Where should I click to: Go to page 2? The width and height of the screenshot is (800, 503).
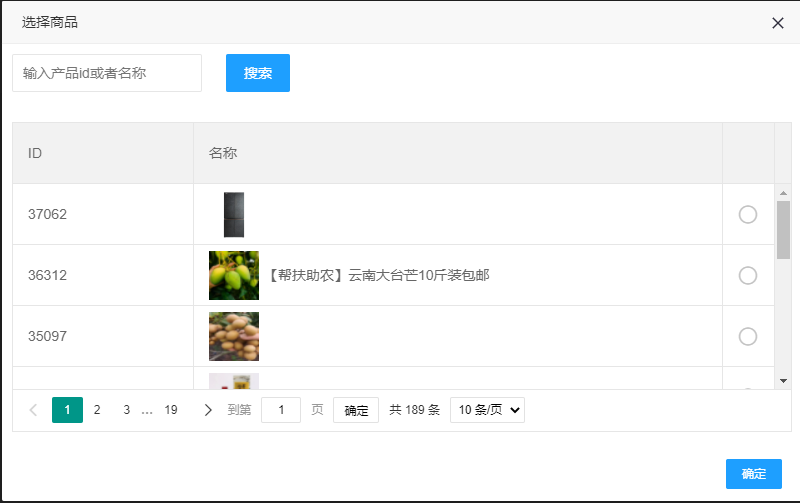(x=97, y=410)
